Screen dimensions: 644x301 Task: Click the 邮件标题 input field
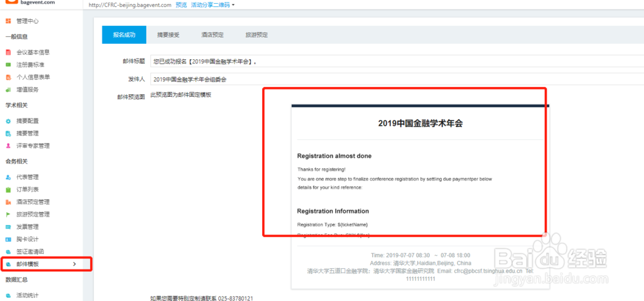pos(397,61)
